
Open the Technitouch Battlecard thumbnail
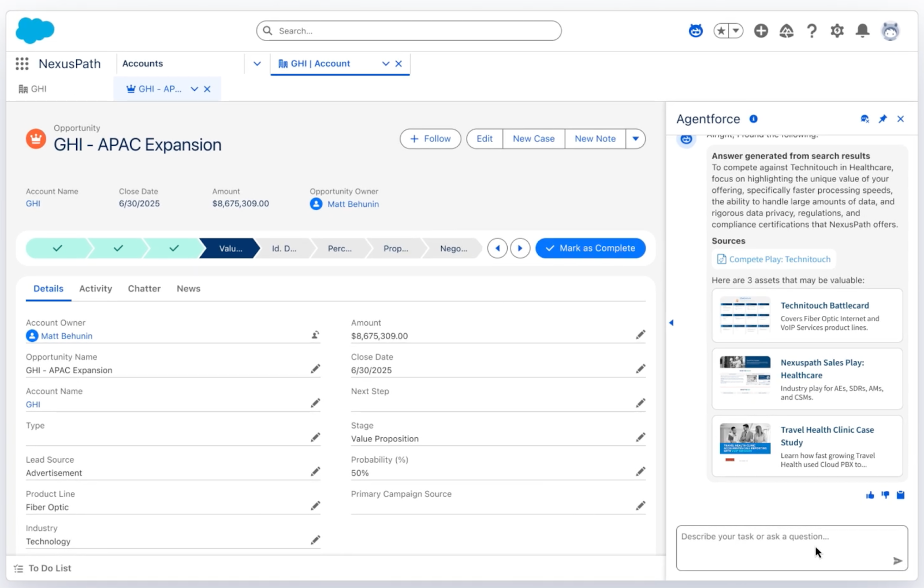point(744,315)
